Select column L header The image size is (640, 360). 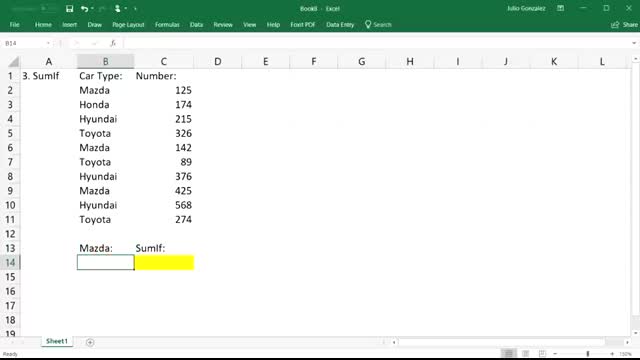[x=602, y=62]
